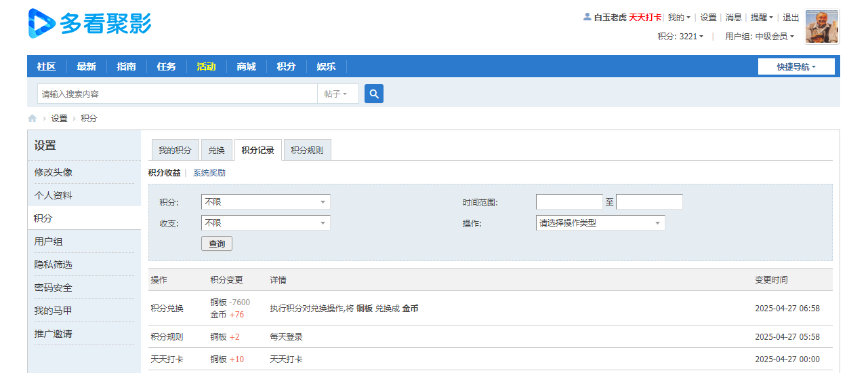Click the 天天打卡 link at top
This screenshot has width=868, height=373.
tap(644, 18)
